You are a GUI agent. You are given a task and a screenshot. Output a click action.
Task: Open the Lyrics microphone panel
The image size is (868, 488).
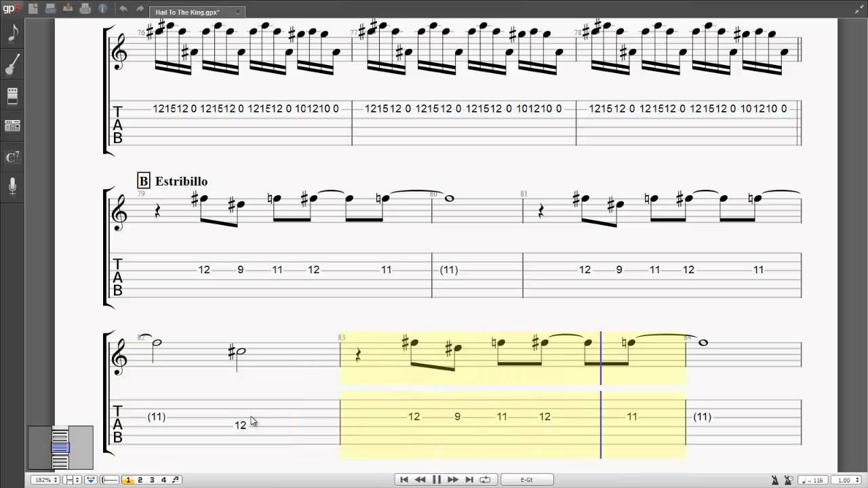(x=12, y=187)
